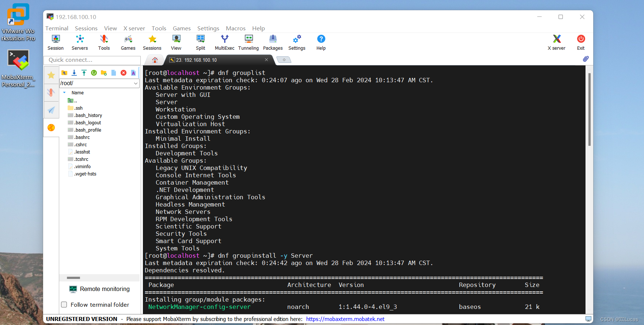The height and width of the screenshot is (325, 644).
Task: Select the Split terminal icon
Action: [x=200, y=42]
